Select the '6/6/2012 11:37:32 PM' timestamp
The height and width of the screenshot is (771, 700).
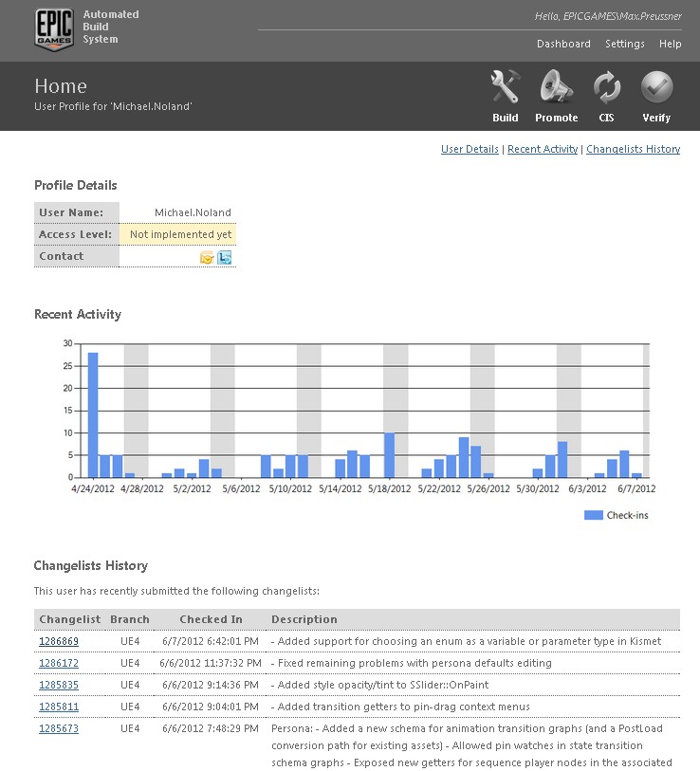(x=211, y=663)
